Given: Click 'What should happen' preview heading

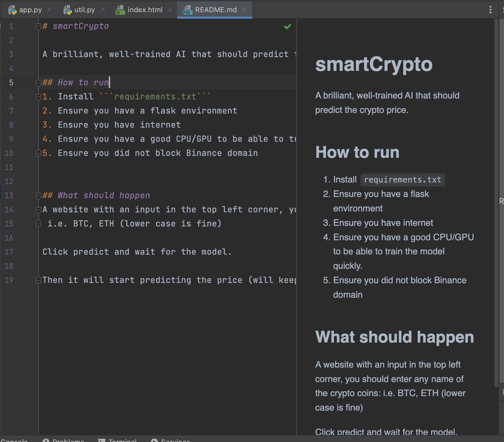Looking at the screenshot, I should [395, 337].
